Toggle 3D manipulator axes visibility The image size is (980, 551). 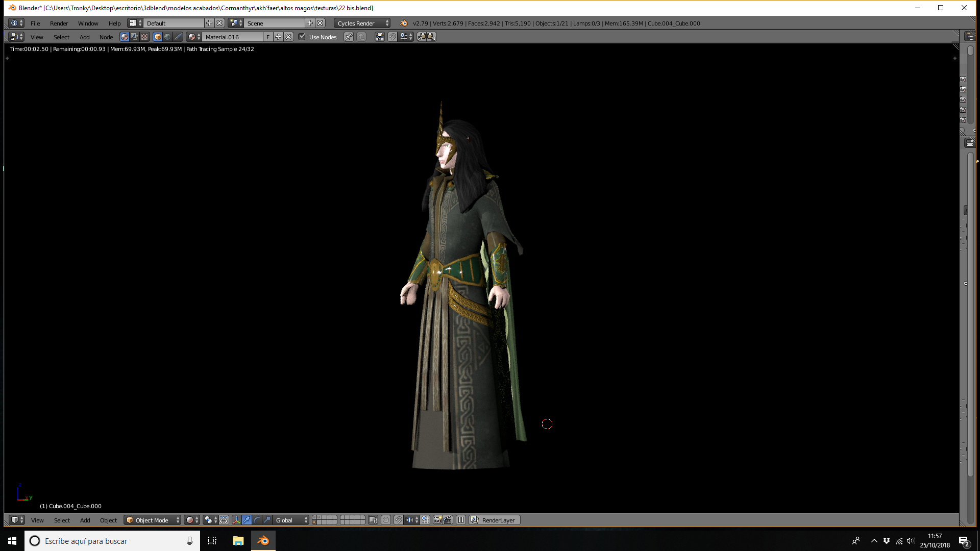click(236, 520)
